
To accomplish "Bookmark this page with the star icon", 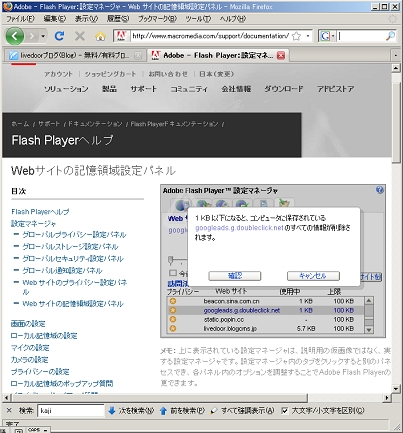I will (x=296, y=36).
